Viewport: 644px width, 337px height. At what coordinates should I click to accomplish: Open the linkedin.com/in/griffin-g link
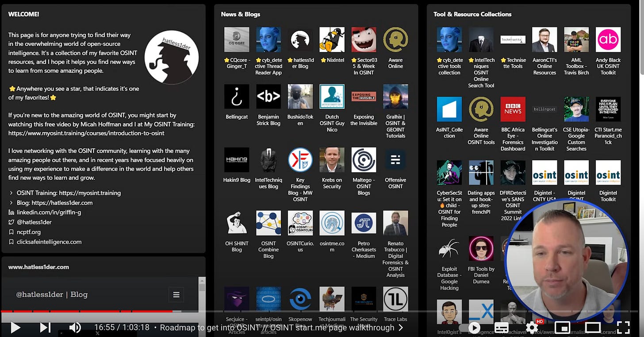point(49,212)
